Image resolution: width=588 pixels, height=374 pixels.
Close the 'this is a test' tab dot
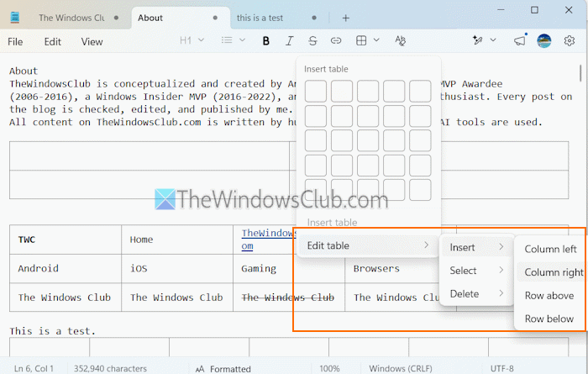click(x=314, y=18)
